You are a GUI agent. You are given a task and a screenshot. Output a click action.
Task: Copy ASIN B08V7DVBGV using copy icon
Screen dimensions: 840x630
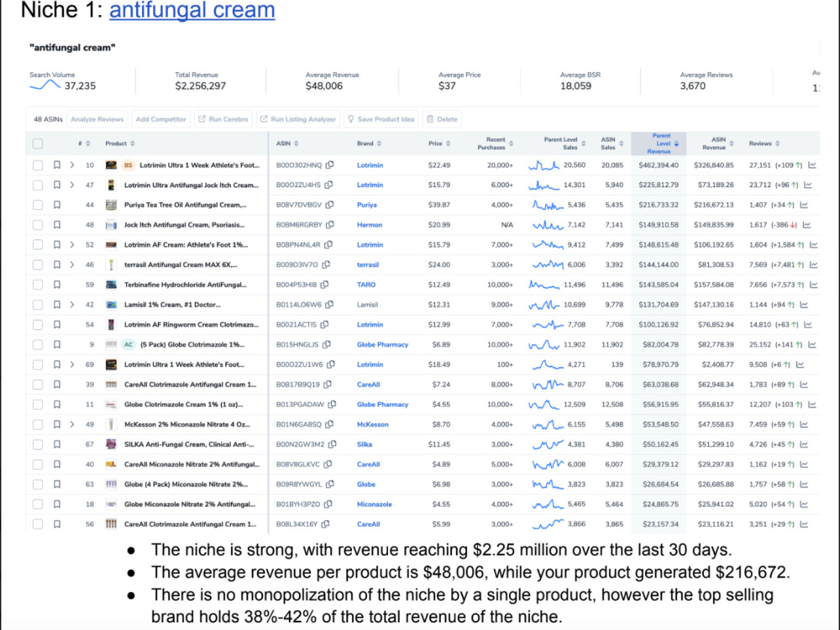[329, 205]
